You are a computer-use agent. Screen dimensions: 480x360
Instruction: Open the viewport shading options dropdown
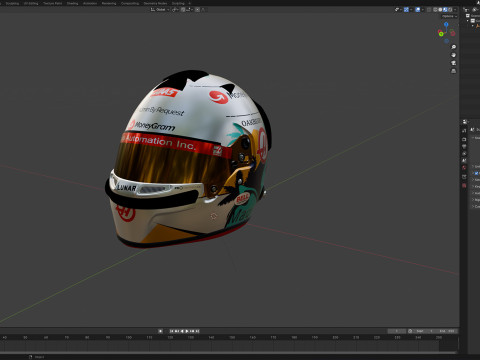click(455, 10)
